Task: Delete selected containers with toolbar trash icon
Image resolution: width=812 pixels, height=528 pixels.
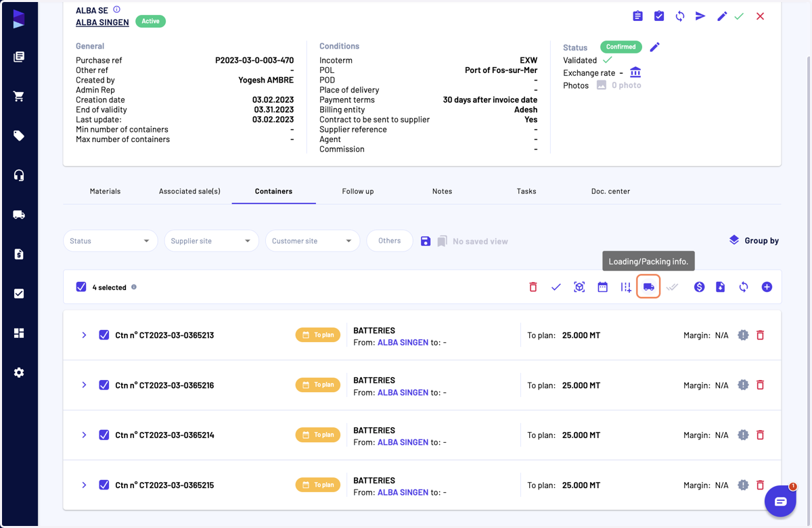Action: pyautogui.click(x=533, y=287)
